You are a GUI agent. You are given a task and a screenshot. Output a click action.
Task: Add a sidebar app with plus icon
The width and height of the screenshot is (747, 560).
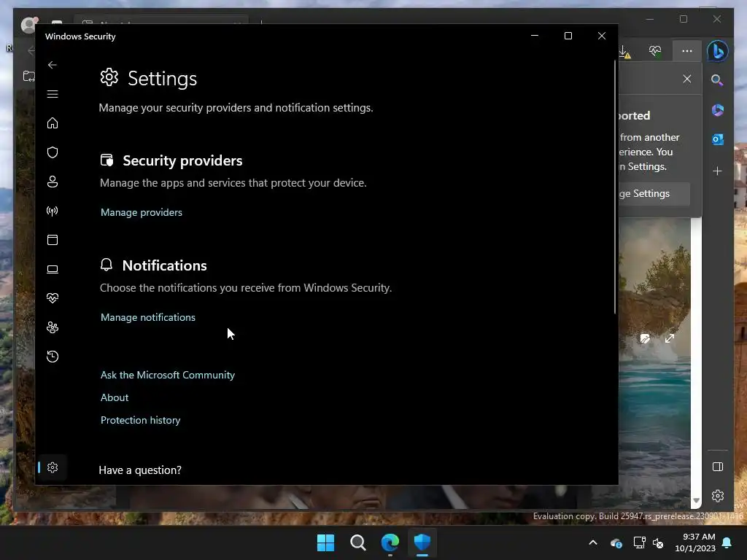718,171
